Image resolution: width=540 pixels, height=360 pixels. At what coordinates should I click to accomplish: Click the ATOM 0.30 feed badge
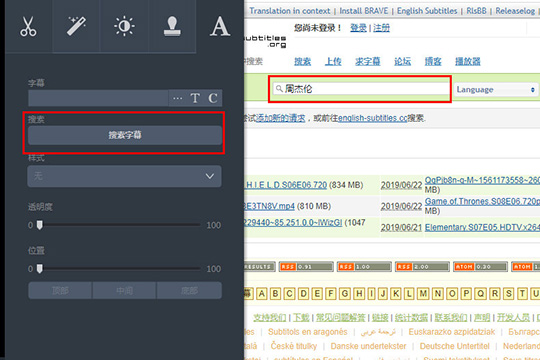[x=480, y=267]
